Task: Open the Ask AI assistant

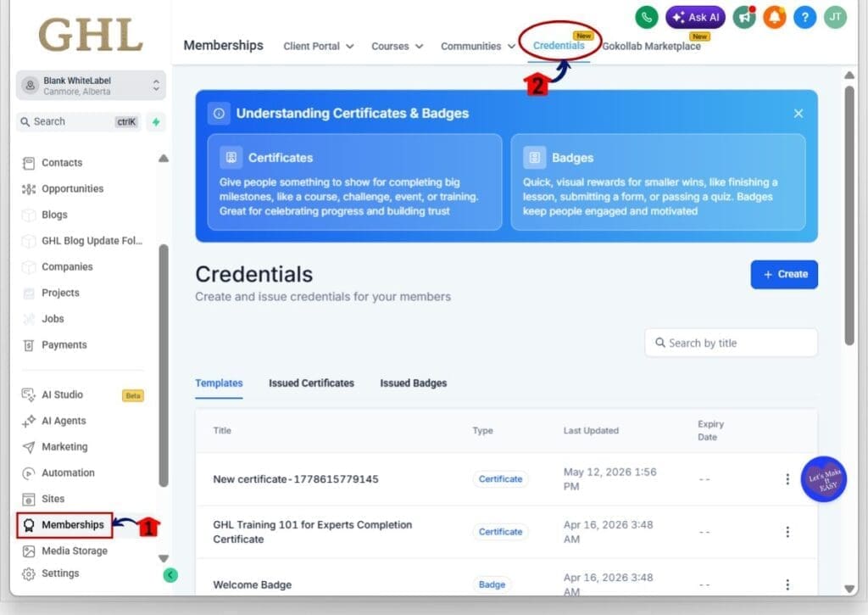Action: pyautogui.click(x=695, y=17)
